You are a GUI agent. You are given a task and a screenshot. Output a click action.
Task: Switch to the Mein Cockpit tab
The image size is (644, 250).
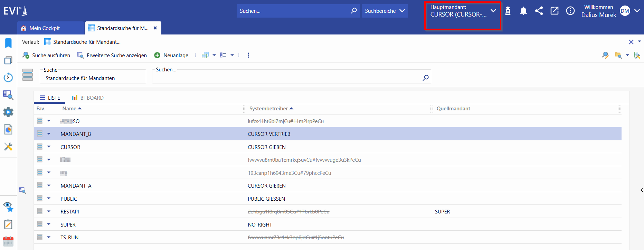tap(45, 28)
